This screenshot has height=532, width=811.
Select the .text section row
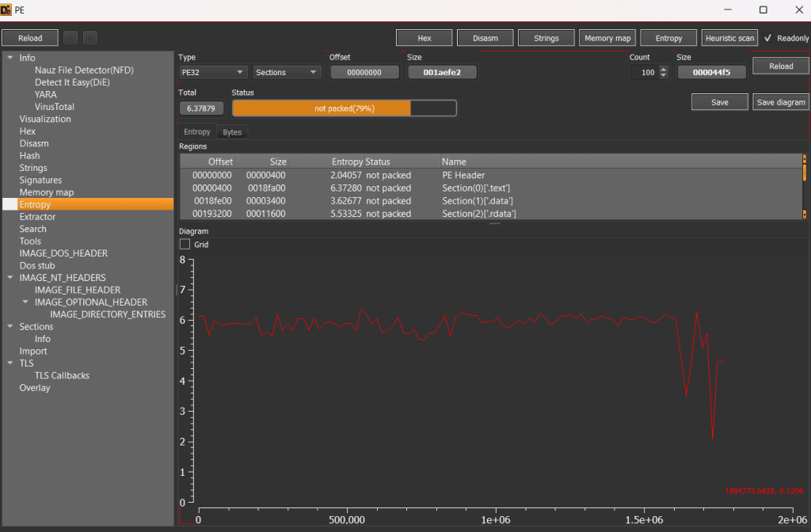pyautogui.click(x=491, y=188)
